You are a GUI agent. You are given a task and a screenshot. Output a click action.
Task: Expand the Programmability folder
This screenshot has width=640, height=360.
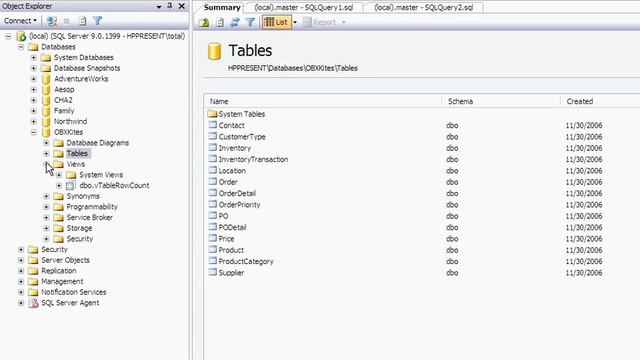pyautogui.click(x=46, y=207)
